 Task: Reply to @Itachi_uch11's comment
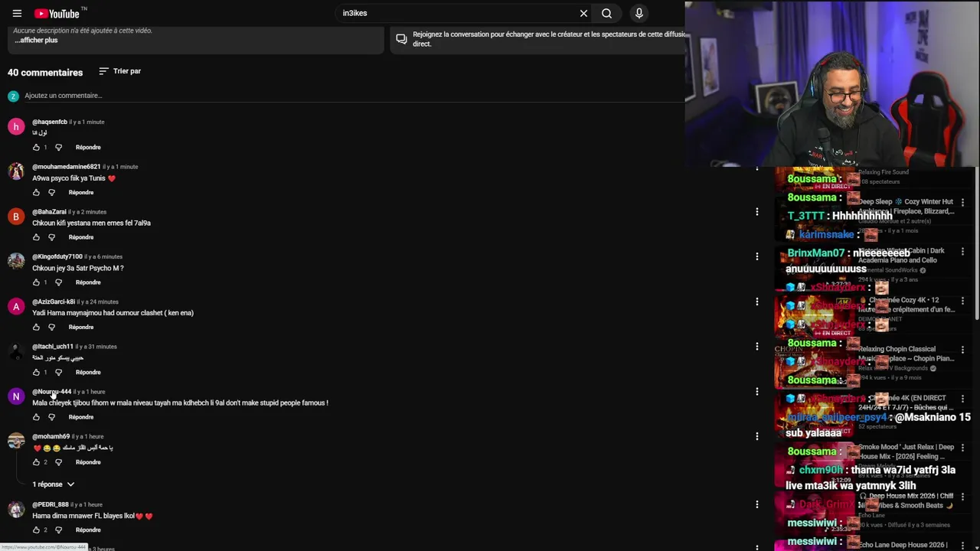(x=88, y=372)
